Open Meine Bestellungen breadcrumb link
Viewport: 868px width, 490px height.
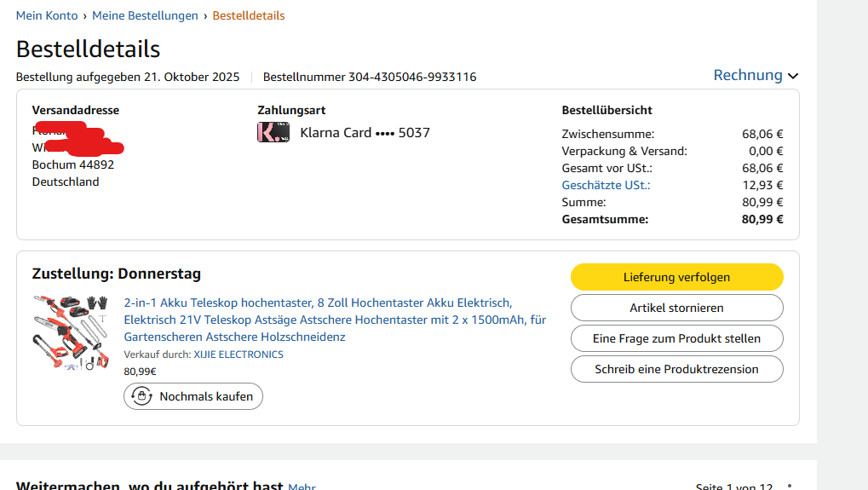[x=145, y=15]
